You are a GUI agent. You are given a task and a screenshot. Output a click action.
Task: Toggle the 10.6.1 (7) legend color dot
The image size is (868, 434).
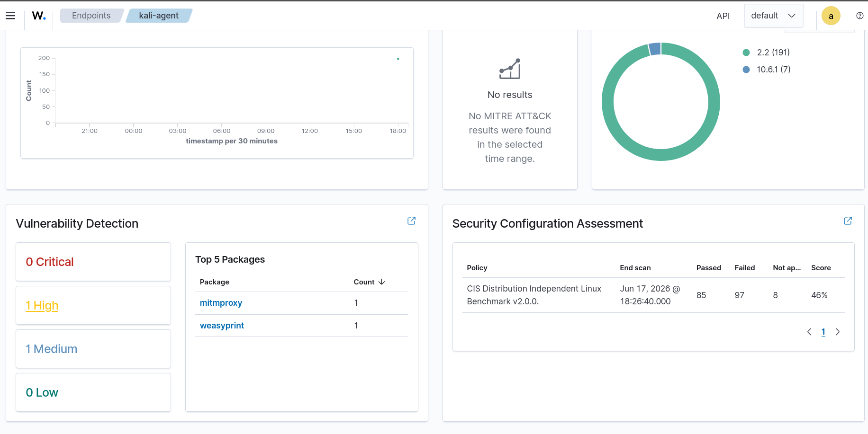tap(746, 70)
